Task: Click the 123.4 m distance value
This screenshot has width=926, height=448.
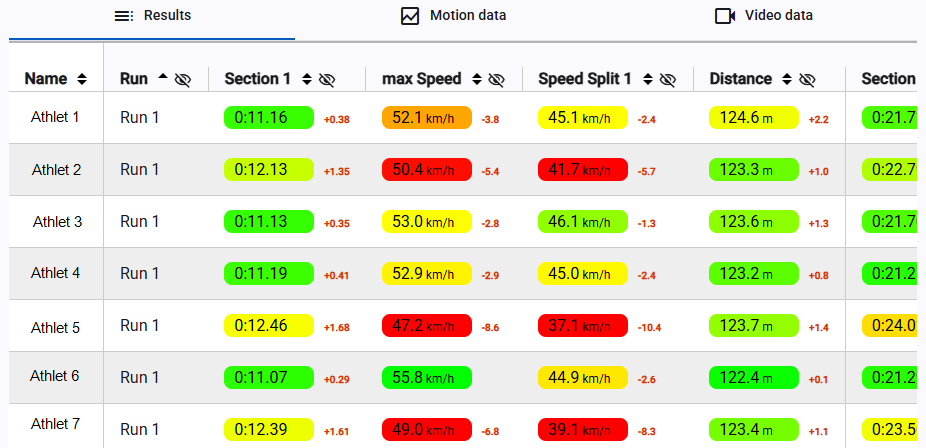Action: (754, 430)
